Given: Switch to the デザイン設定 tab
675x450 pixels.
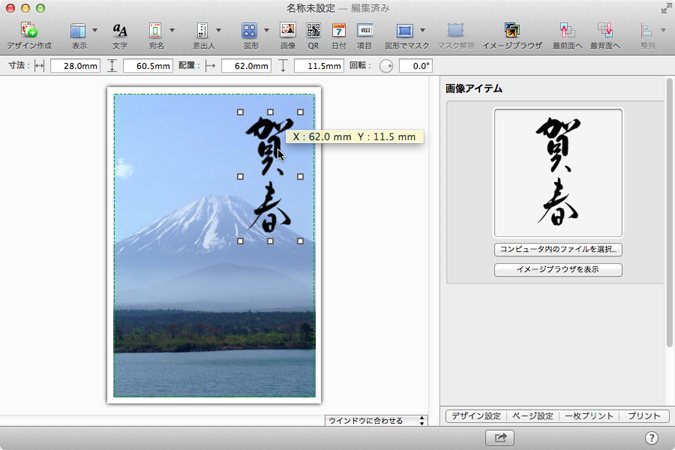Looking at the screenshot, I should (474, 415).
